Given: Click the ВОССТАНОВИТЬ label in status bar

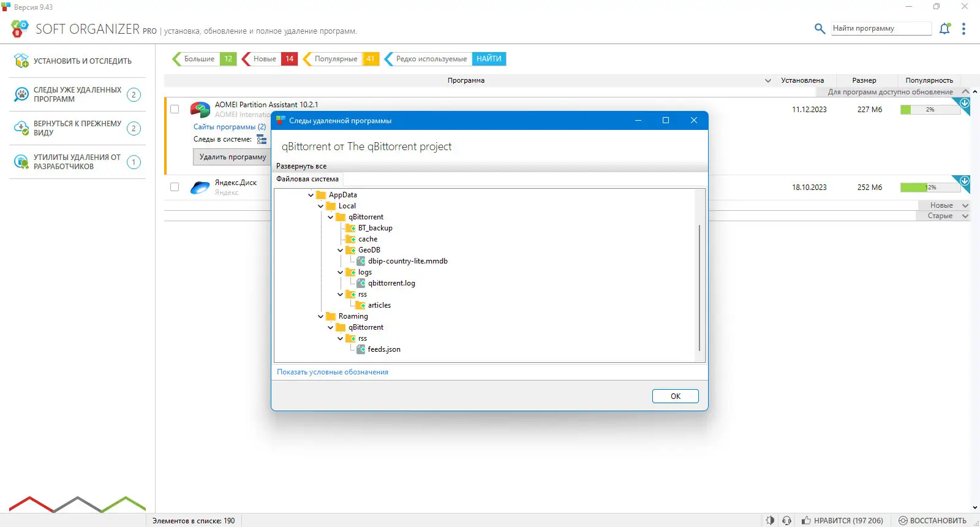Looking at the screenshot, I should [938, 520].
